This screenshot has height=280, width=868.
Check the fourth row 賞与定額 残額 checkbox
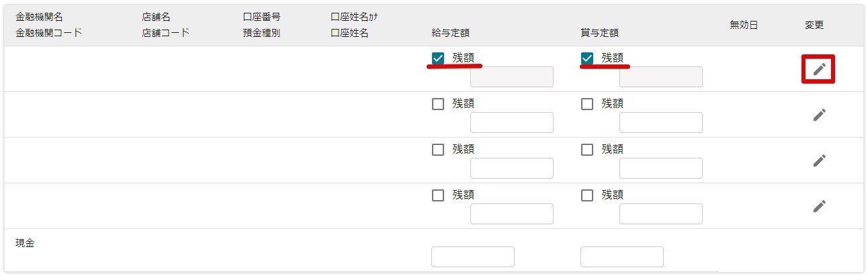[x=587, y=195]
